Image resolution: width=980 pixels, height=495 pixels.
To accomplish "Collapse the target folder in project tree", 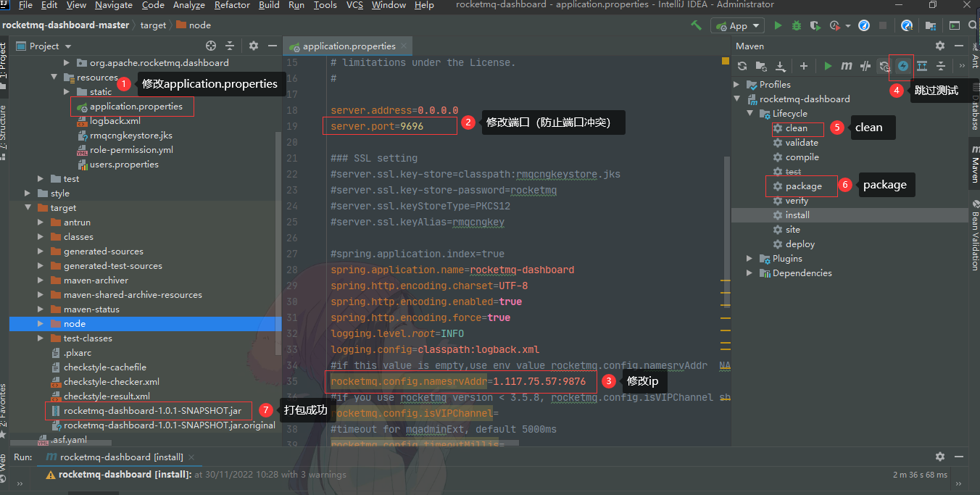I will pos(28,208).
